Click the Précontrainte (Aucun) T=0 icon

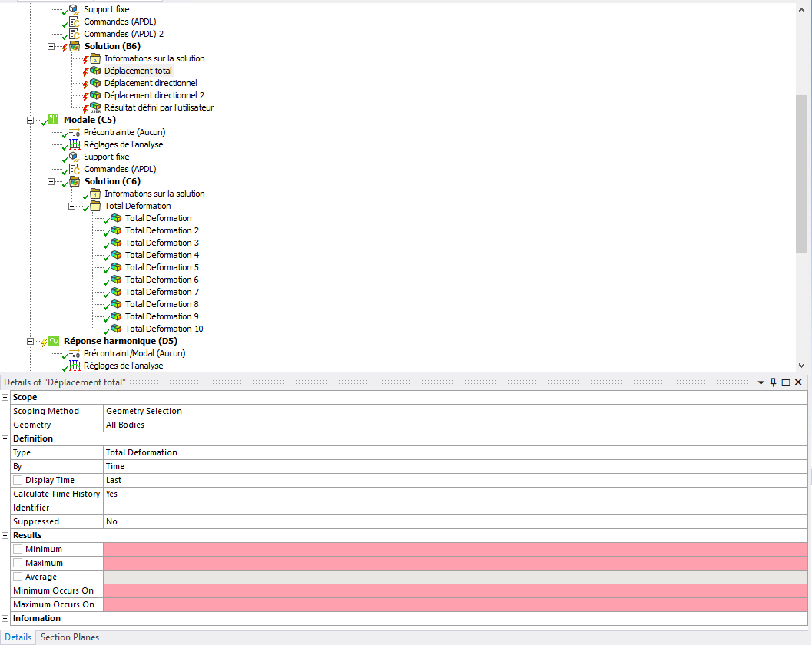point(74,132)
